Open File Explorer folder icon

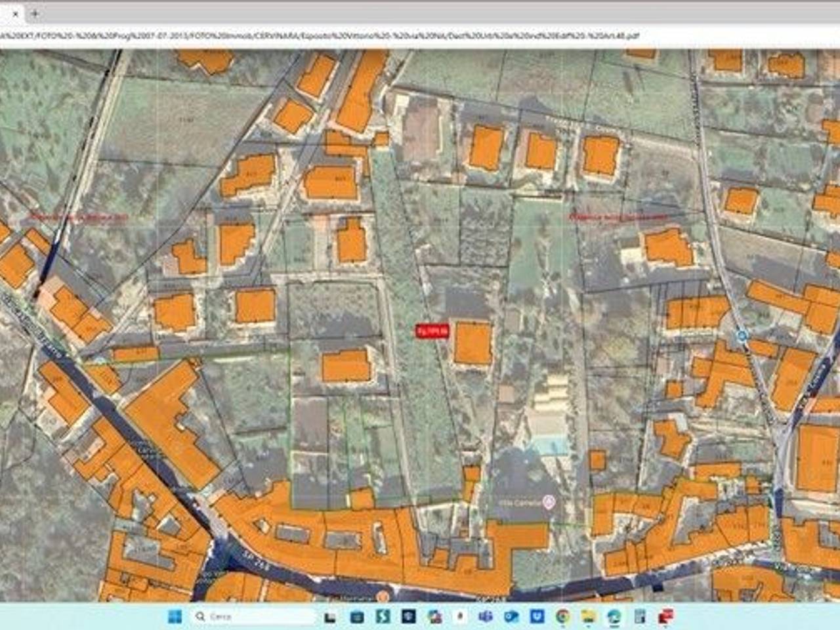[589, 617]
